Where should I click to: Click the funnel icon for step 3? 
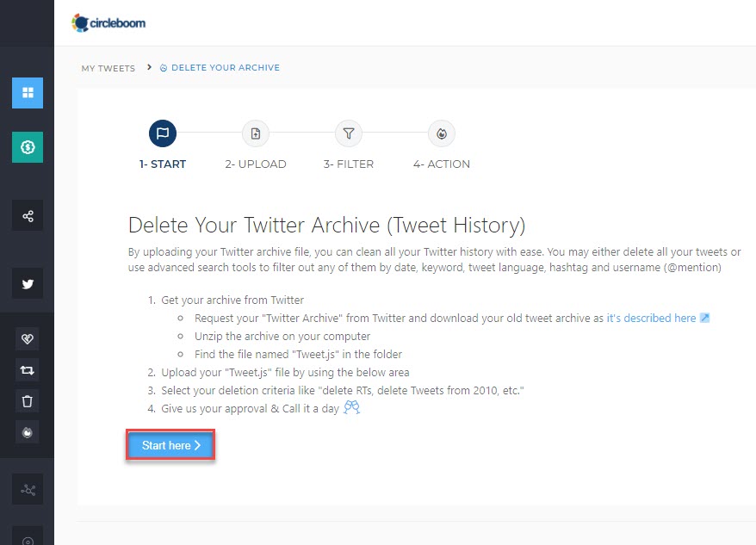click(x=349, y=133)
